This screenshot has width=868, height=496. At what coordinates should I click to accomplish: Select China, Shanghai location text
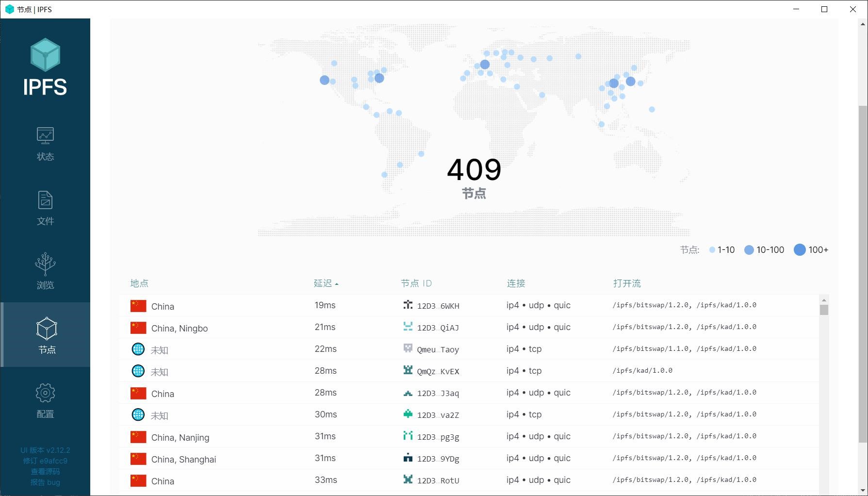click(x=184, y=460)
